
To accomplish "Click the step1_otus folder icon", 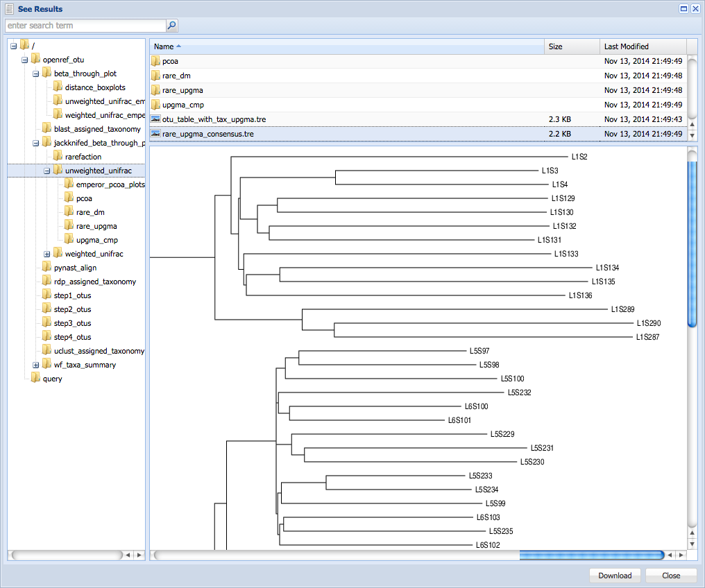I will click(46, 295).
